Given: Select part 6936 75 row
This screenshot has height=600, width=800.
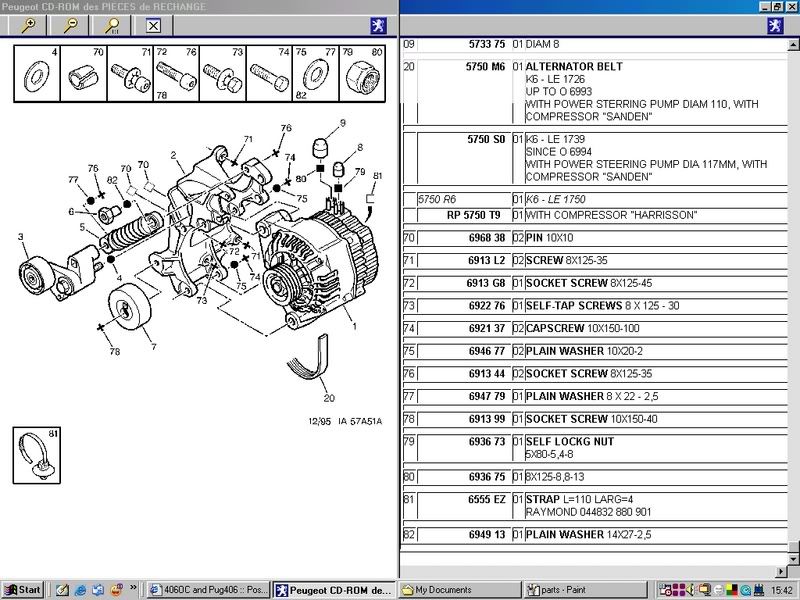Looking at the screenshot, I should pos(595,477).
